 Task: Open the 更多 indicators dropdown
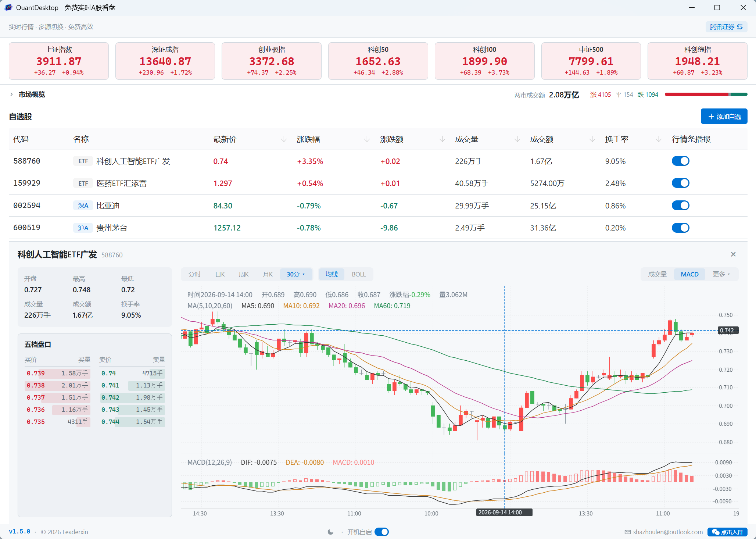721,274
